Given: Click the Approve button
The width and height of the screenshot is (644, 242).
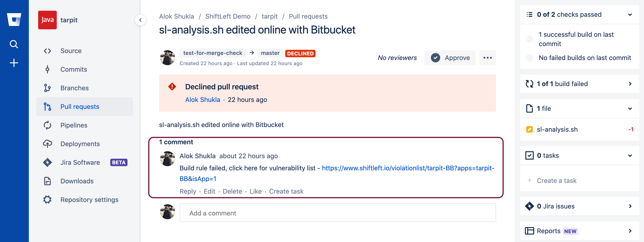Looking at the screenshot, I should (x=450, y=57).
